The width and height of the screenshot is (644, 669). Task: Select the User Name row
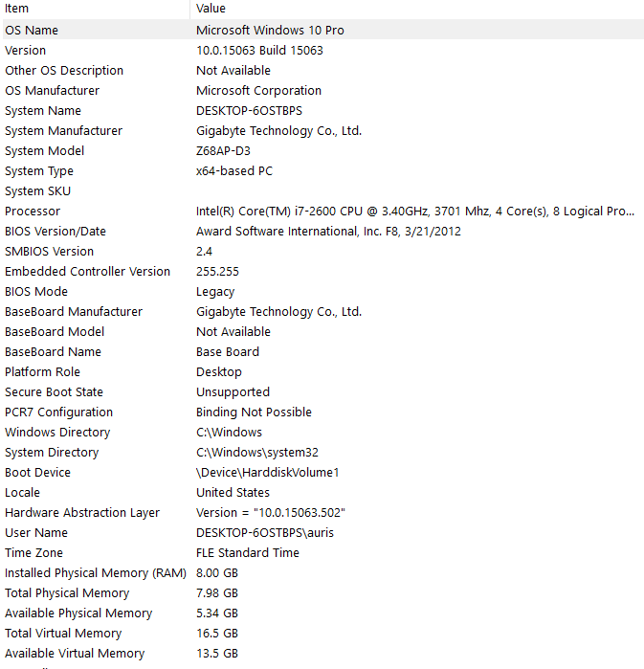[323, 531]
